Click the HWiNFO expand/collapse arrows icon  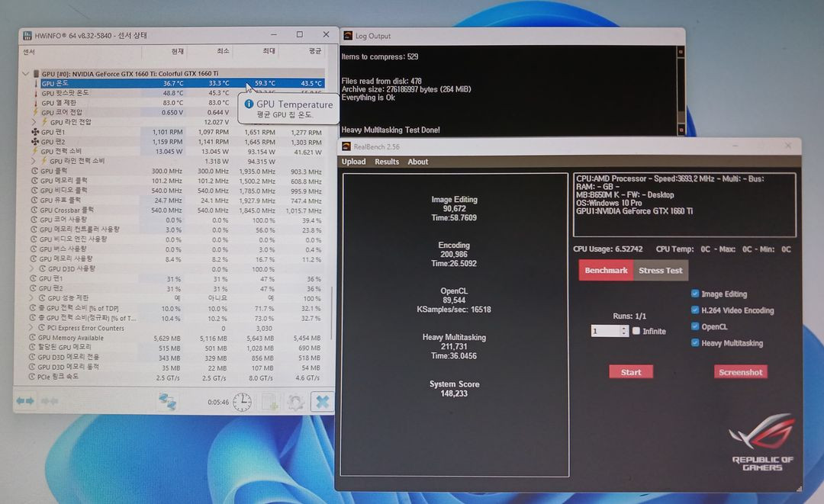click(x=24, y=401)
